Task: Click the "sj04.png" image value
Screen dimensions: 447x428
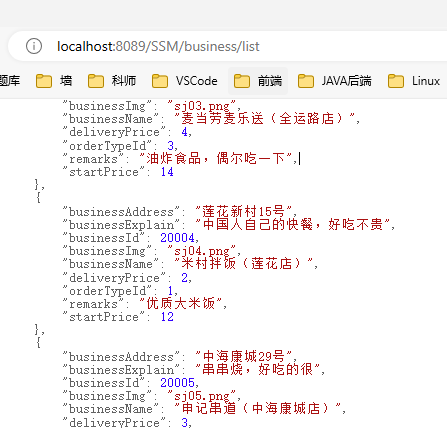Action: 202,251
